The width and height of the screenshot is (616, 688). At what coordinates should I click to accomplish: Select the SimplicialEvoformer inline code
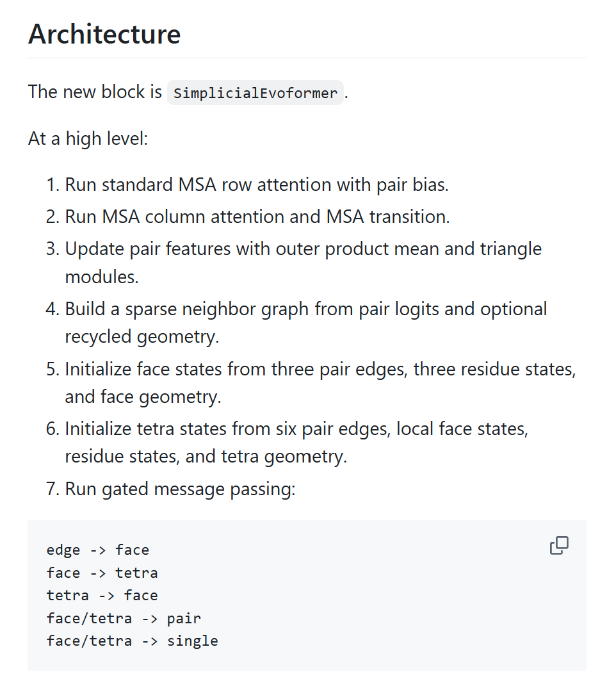tap(255, 93)
